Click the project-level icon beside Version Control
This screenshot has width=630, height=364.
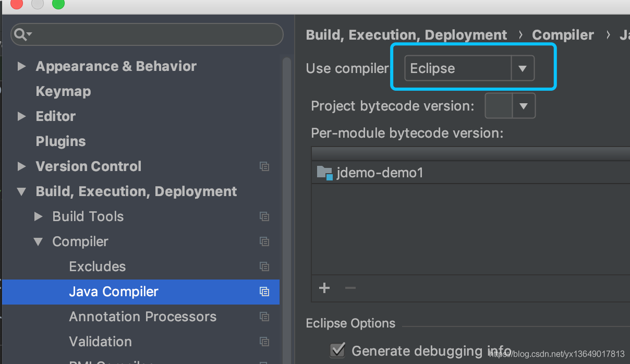264,166
